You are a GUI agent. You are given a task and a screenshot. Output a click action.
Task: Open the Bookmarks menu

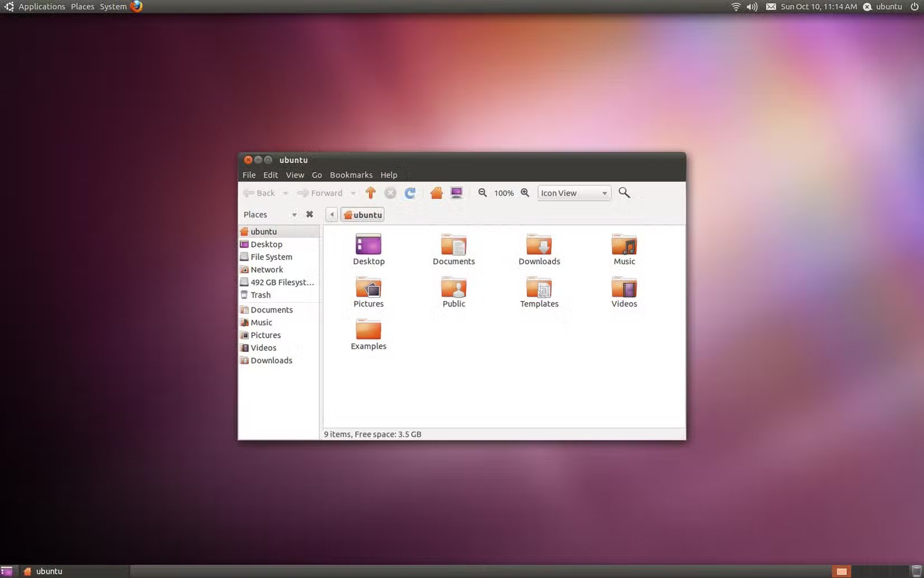[x=351, y=175]
